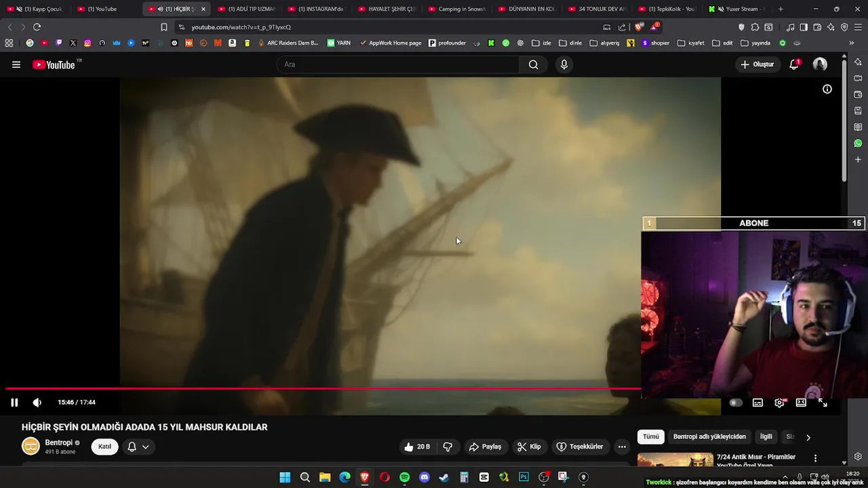
Task: Open a new browser tab
Action: pos(781,9)
